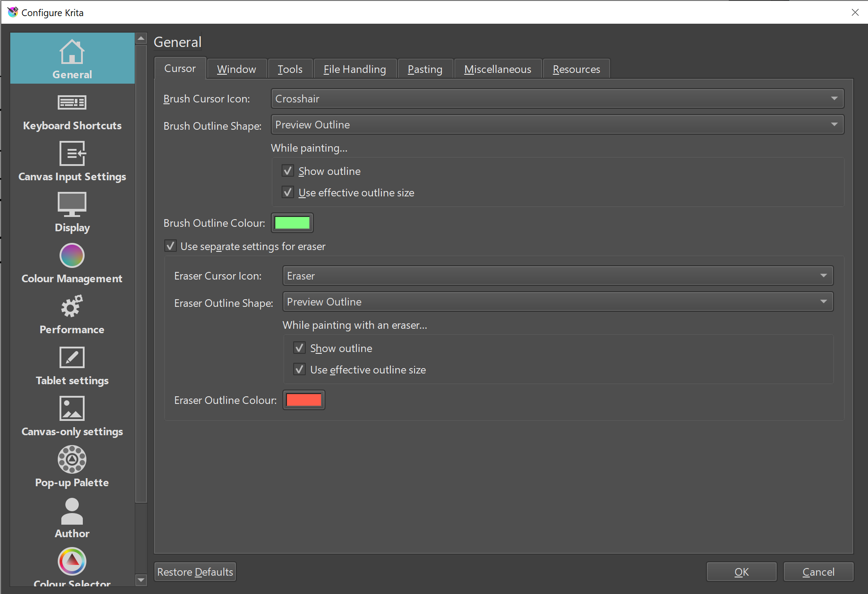Expand Eraser Outline Shape combo box

(557, 301)
